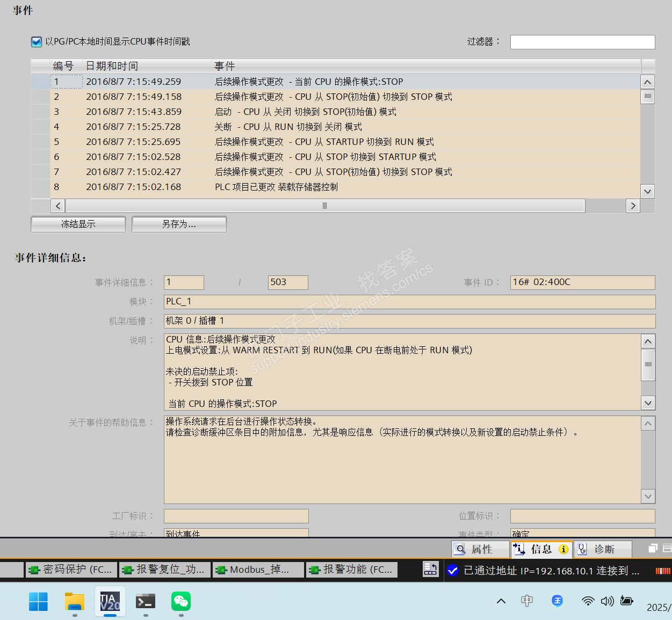
Task: Switch to Modbus_掉... editor tab
Action: pyautogui.click(x=258, y=570)
